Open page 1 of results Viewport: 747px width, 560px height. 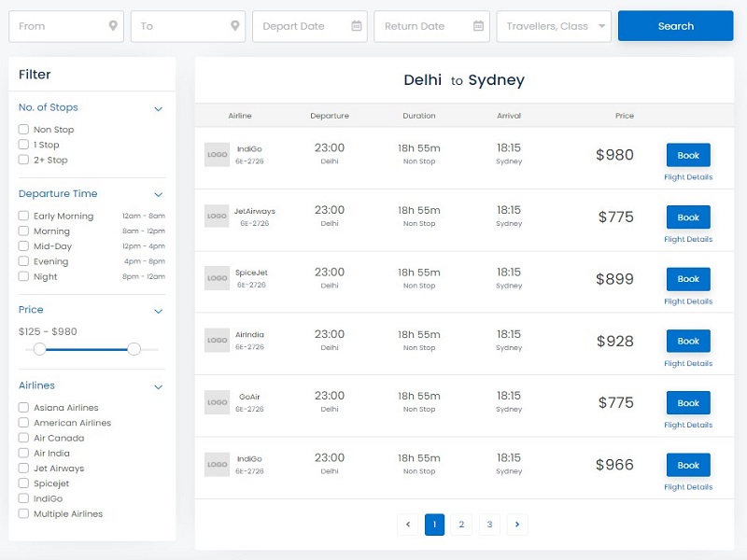tap(434, 525)
